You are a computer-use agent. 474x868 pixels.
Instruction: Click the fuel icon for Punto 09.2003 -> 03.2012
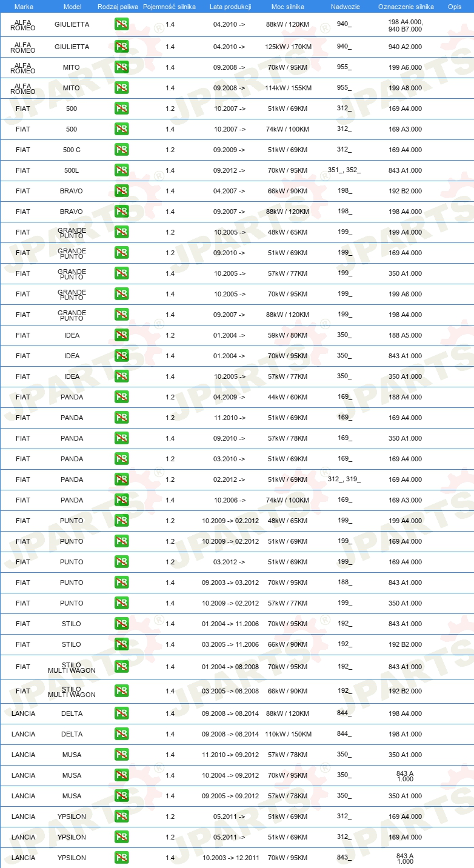point(122,583)
